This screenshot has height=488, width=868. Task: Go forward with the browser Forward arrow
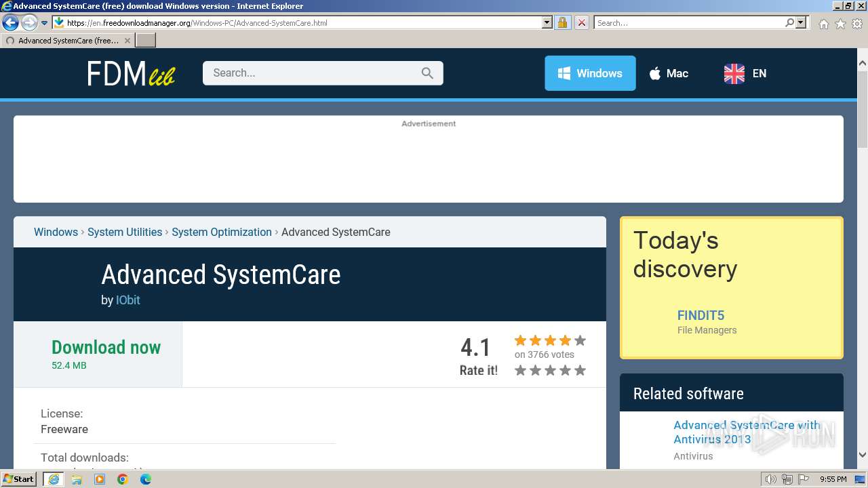(x=29, y=23)
